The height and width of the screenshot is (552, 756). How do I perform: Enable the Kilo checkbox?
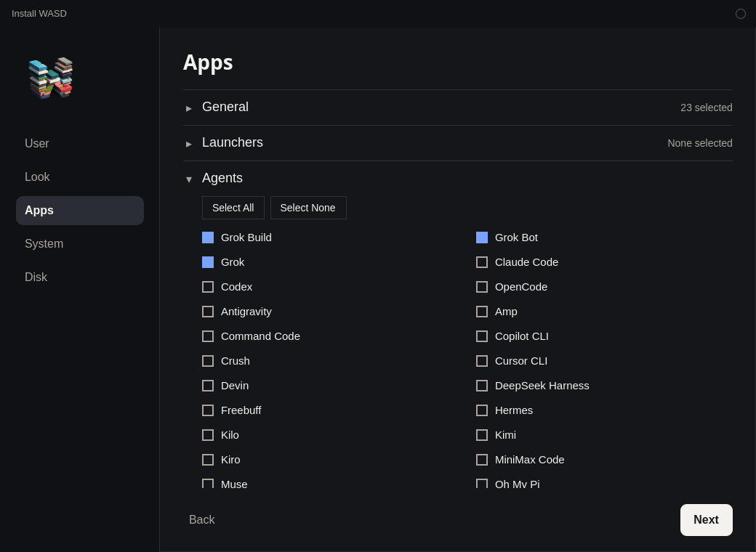click(x=208, y=435)
